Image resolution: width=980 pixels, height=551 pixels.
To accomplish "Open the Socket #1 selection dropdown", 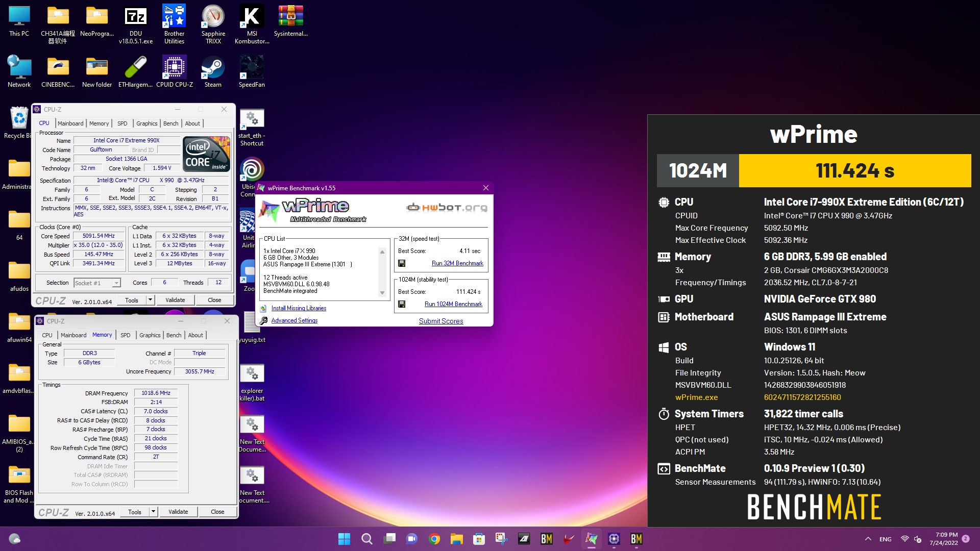I will coord(97,283).
